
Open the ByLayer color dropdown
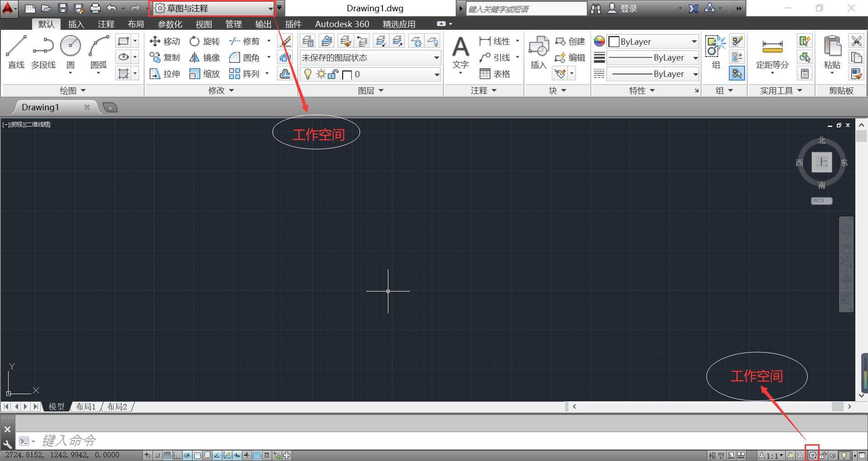pos(653,42)
